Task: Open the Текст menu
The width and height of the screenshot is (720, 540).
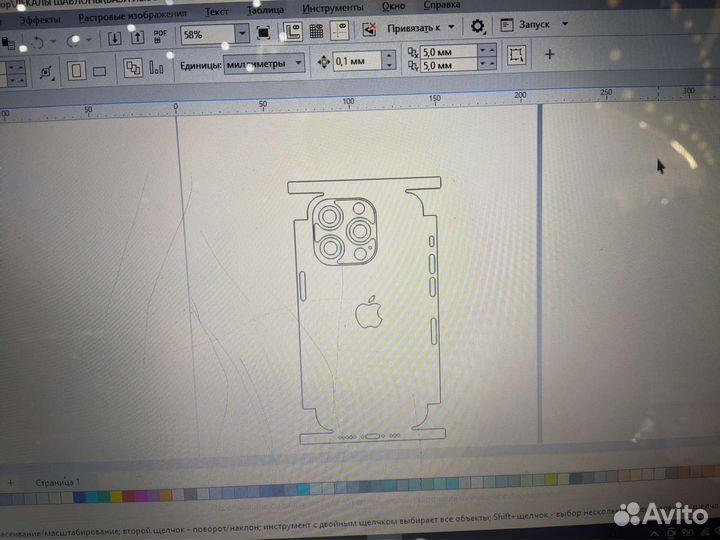Action: [216, 11]
